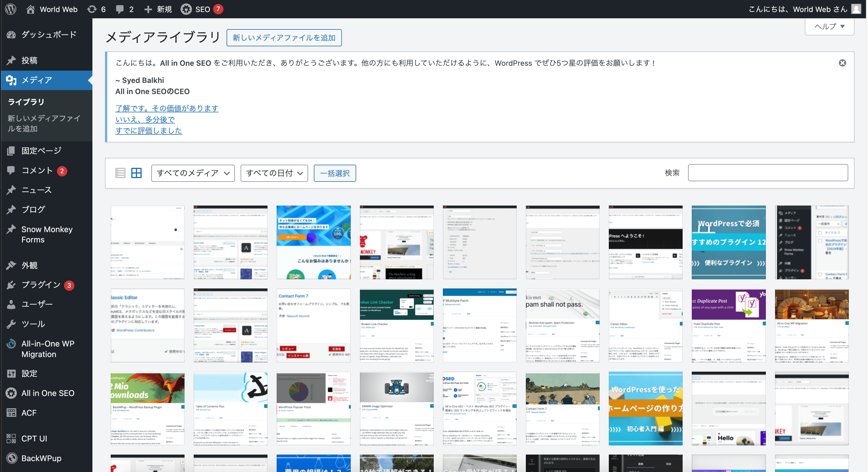Open the WordPress Popular Posts thumbnail
868x472 pixels.
tap(313, 408)
